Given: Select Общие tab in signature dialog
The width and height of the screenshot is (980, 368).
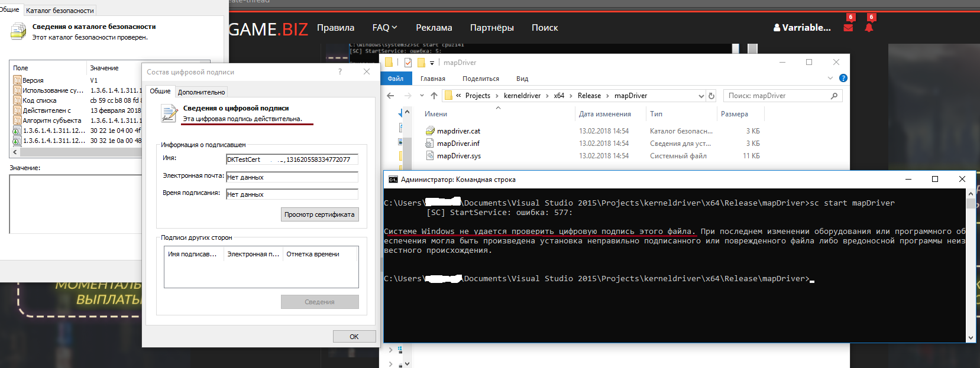Looking at the screenshot, I should tap(160, 91).
